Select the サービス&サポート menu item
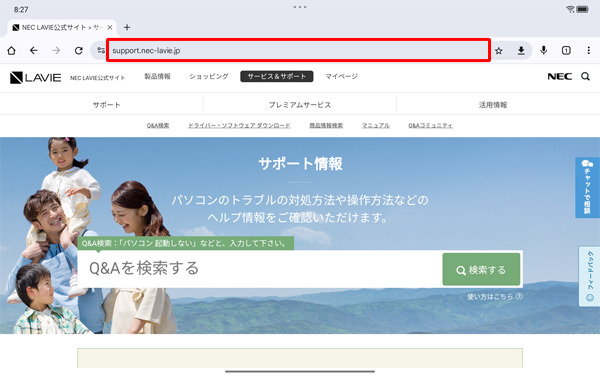600x375 pixels. coord(277,77)
